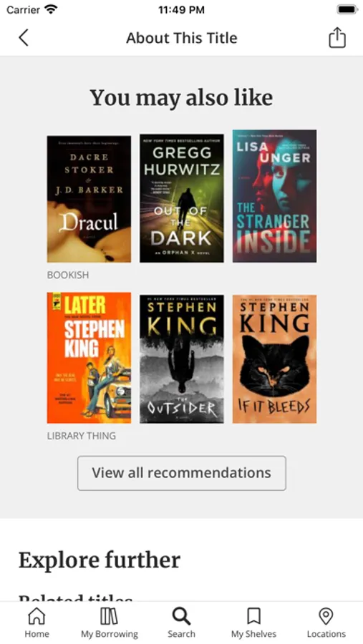
Task: Tap the Wi-Fi status icon
Action: pos(52,9)
